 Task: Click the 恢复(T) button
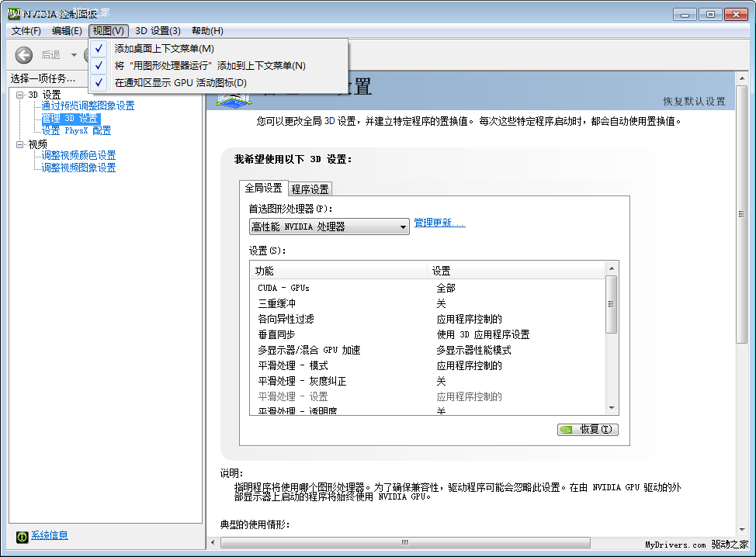coord(588,429)
